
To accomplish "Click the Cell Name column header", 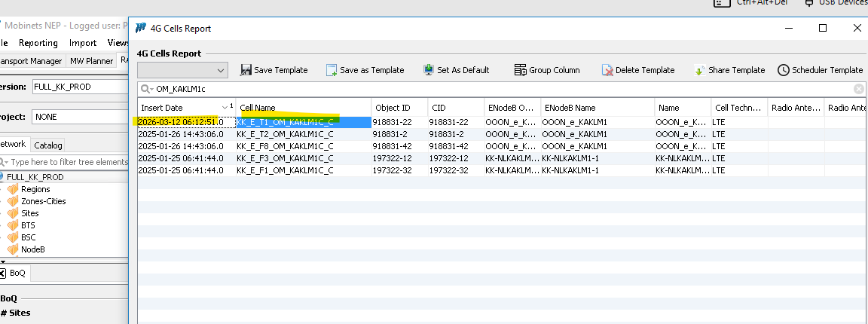I will tap(301, 108).
